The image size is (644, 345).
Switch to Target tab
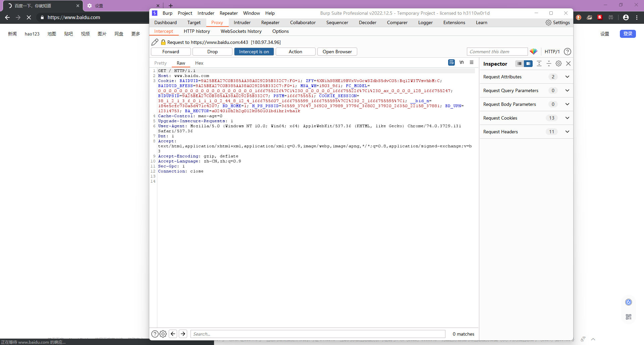[x=194, y=22]
